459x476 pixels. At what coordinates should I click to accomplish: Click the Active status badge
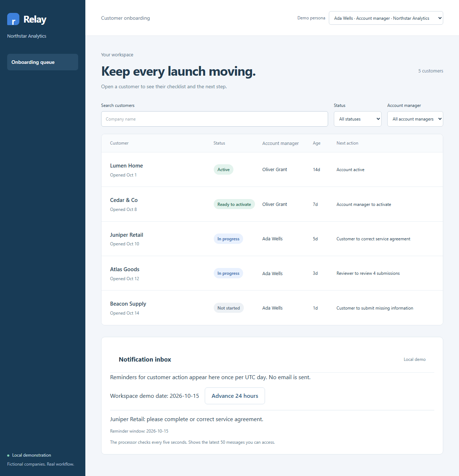point(223,170)
